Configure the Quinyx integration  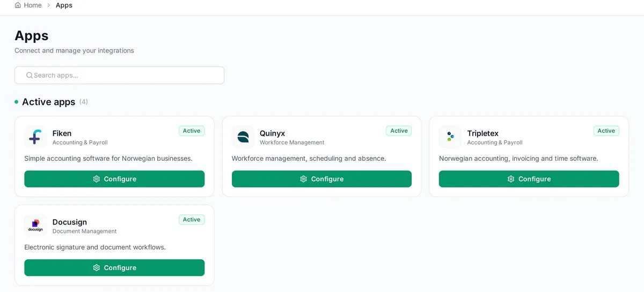(321, 179)
